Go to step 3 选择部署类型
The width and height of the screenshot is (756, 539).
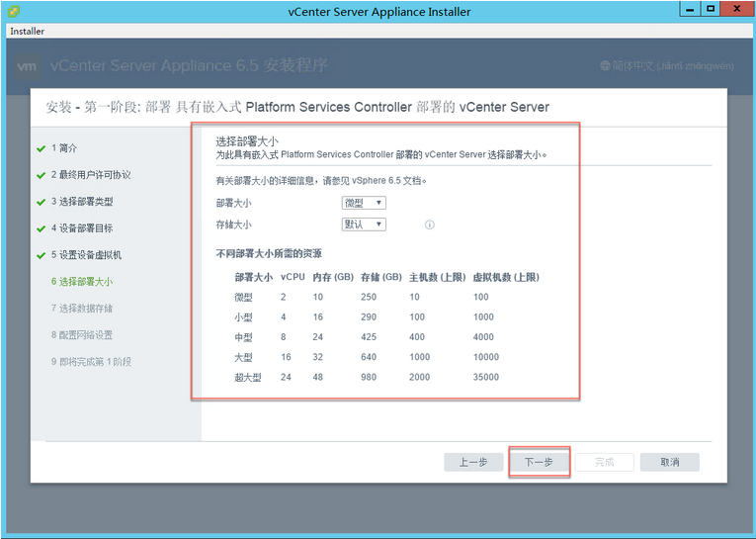(x=82, y=202)
